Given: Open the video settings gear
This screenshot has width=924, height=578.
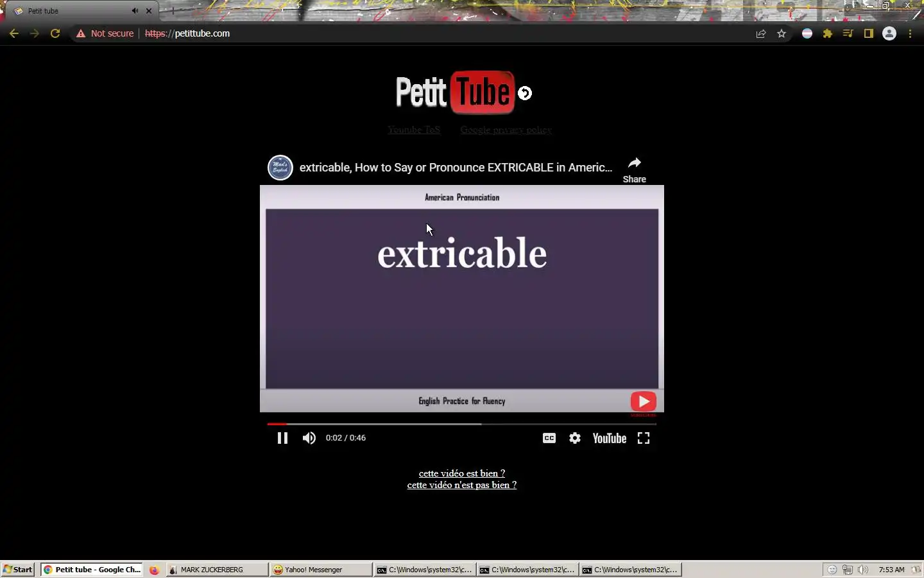Looking at the screenshot, I should click(575, 438).
